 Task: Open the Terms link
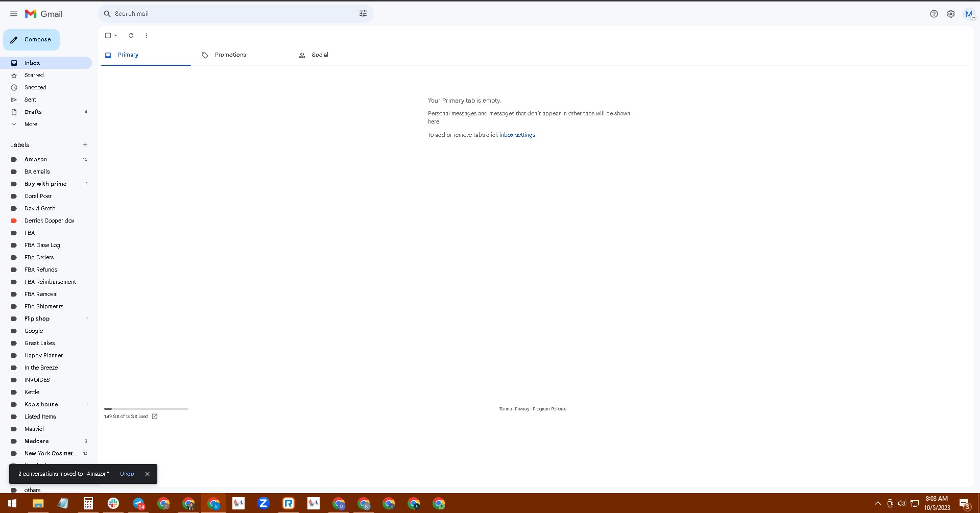pyautogui.click(x=506, y=409)
